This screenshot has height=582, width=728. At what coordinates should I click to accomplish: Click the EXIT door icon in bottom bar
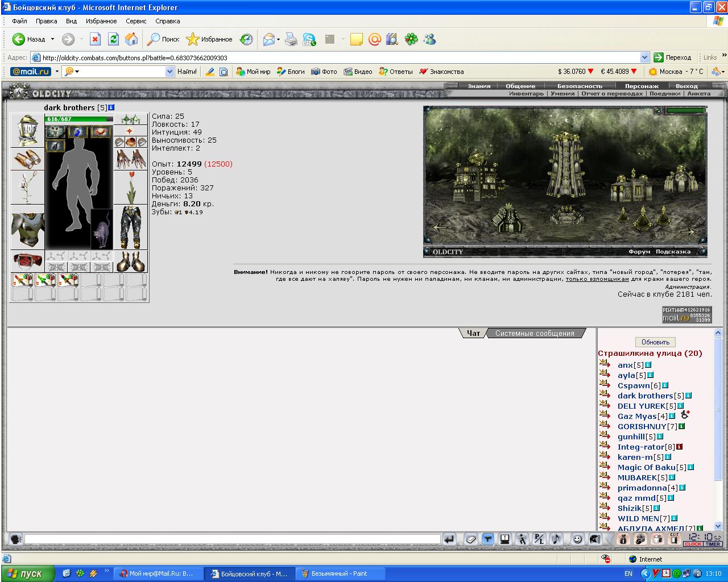[x=675, y=539]
